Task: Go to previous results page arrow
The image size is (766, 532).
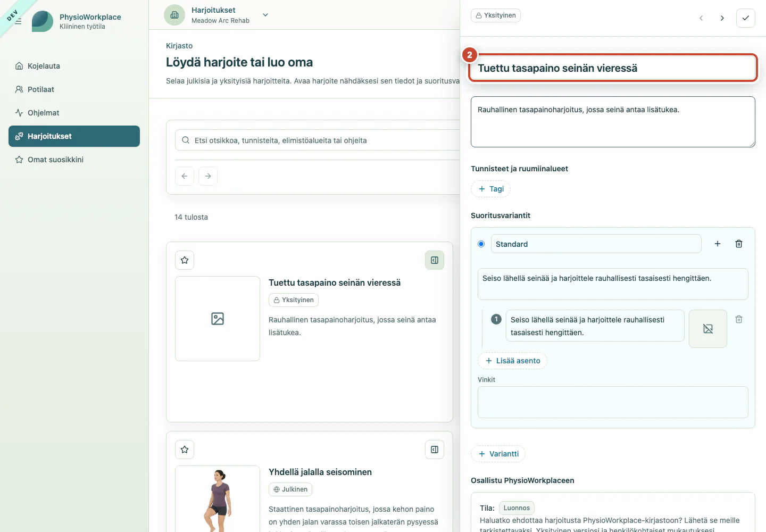Action: (x=185, y=176)
